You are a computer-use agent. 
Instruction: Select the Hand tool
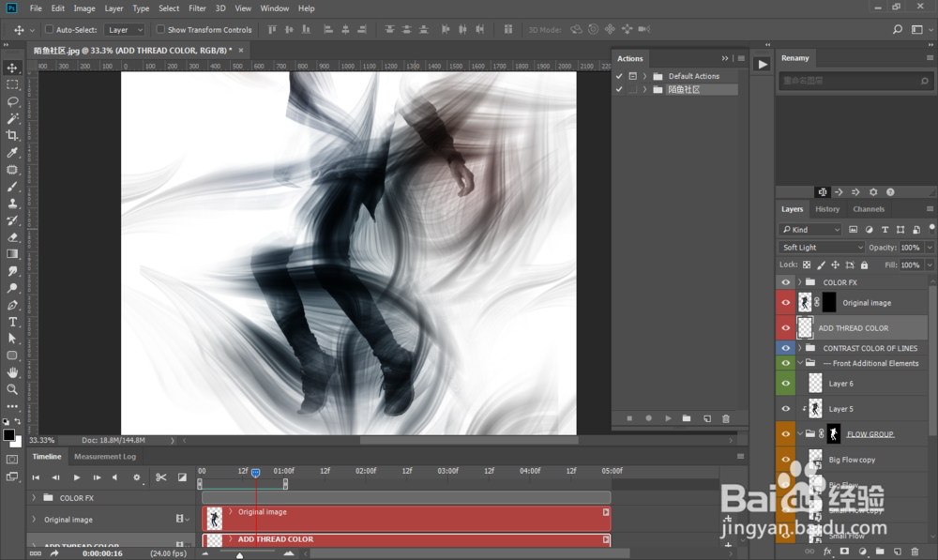(12, 372)
